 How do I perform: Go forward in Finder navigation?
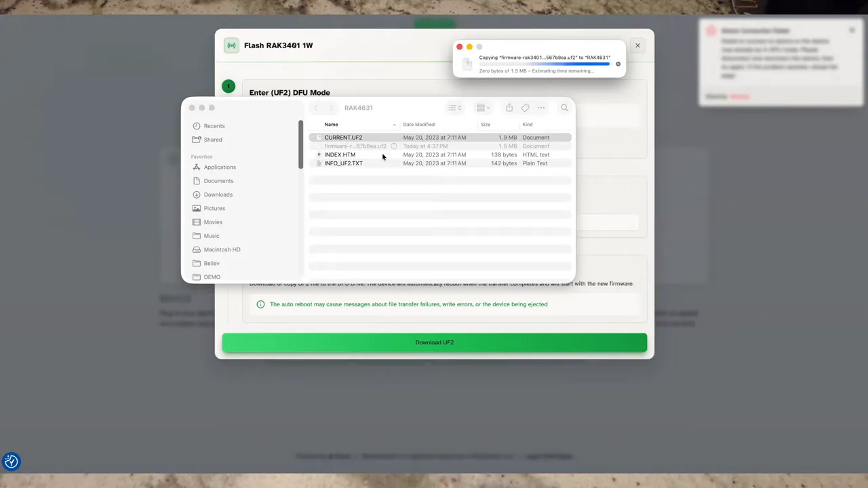coord(331,108)
